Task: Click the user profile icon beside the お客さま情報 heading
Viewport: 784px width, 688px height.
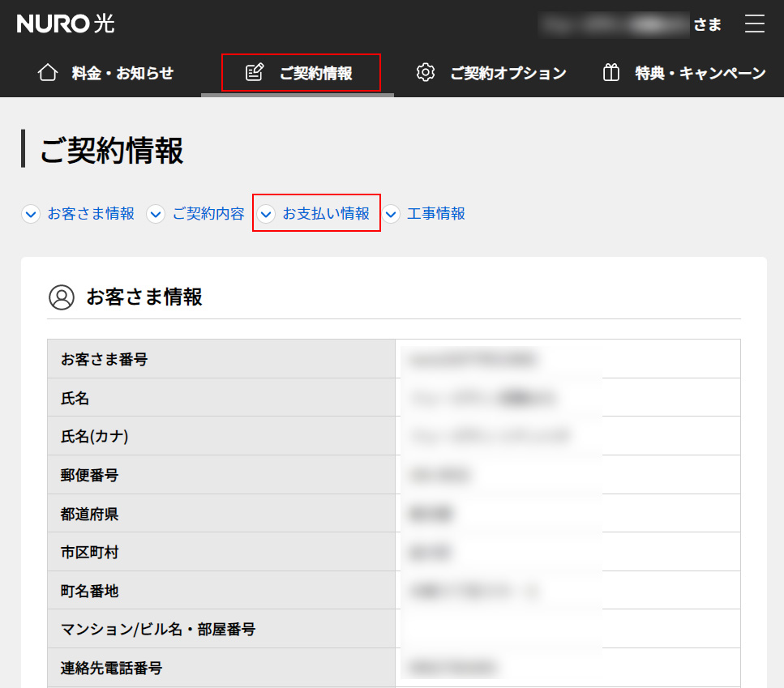Action: click(62, 297)
